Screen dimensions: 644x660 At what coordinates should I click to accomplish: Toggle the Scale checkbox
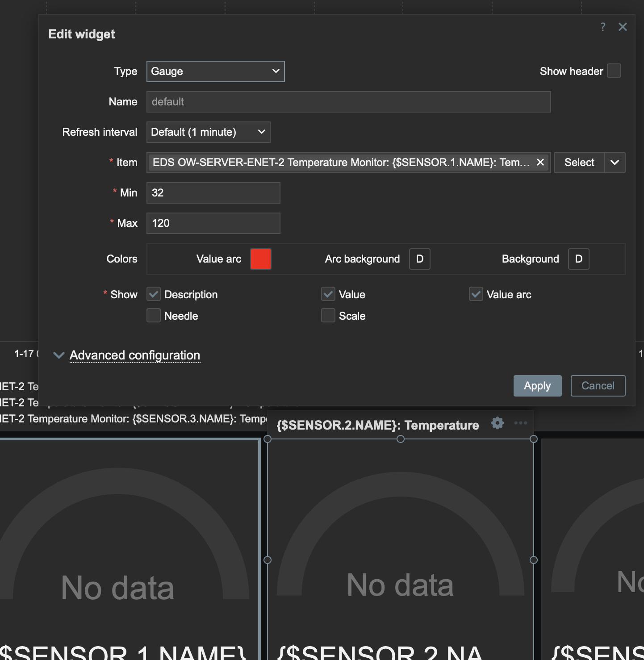[328, 316]
